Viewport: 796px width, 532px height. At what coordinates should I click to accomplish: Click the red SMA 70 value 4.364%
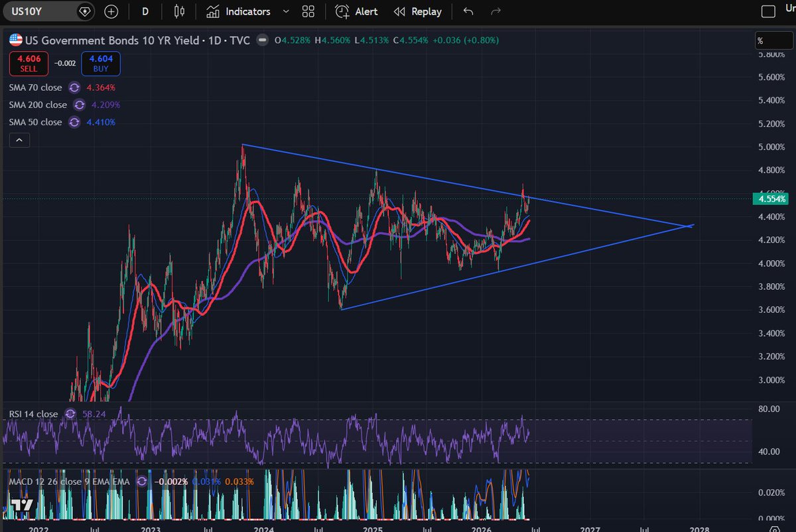point(101,88)
